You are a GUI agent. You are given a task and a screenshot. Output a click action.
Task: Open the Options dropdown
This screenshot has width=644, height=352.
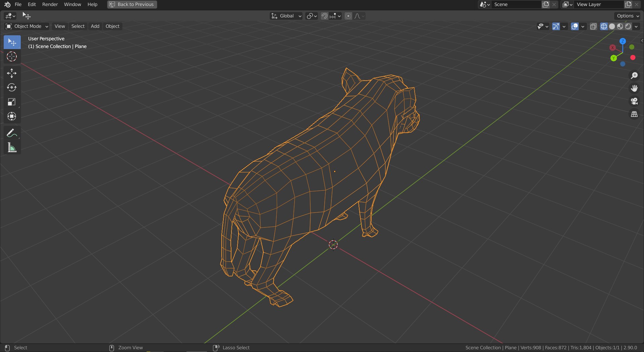click(x=628, y=16)
